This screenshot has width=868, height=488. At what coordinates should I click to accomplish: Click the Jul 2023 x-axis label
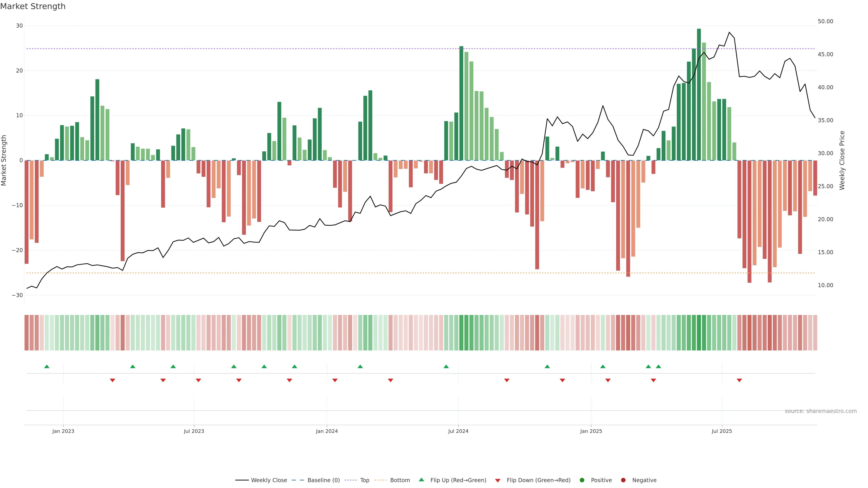coord(194,431)
